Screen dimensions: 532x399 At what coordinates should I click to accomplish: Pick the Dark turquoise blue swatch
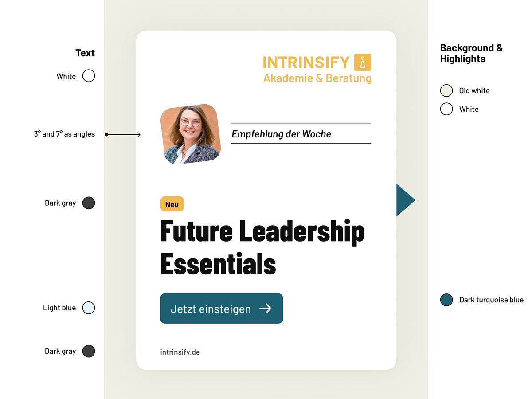(x=446, y=300)
